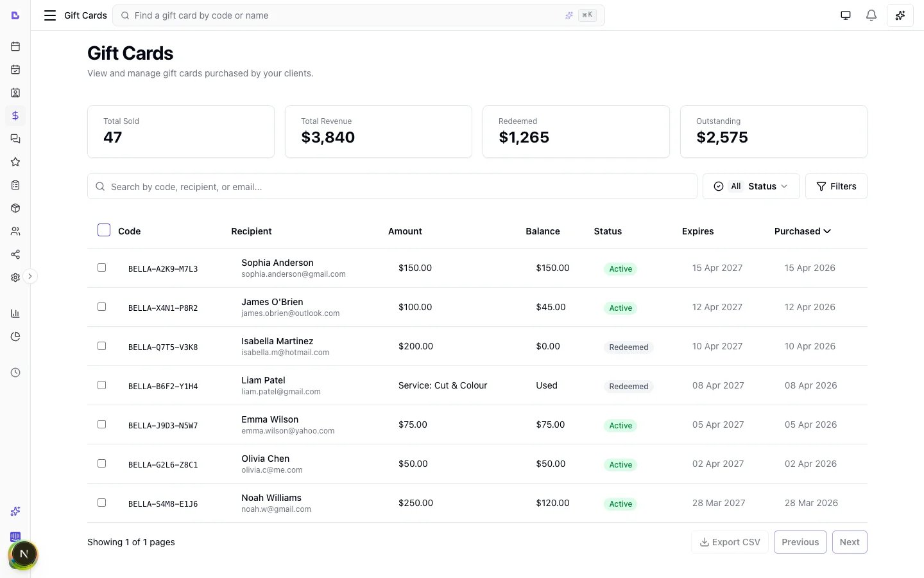This screenshot has width=924, height=578.
Task: Check the box for BELLA-X4N1-P8R2
Action: [x=101, y=306]
